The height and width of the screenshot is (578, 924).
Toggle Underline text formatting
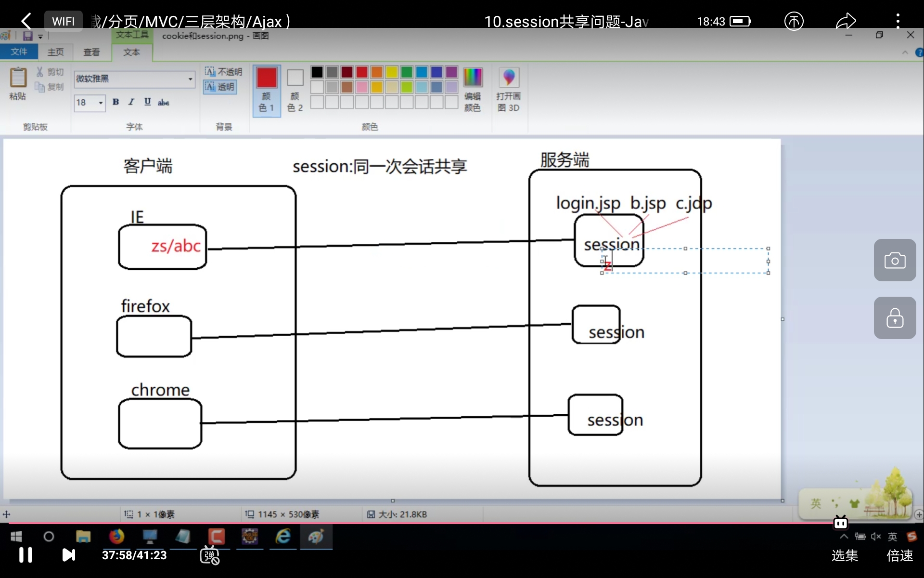coord(147,102)
